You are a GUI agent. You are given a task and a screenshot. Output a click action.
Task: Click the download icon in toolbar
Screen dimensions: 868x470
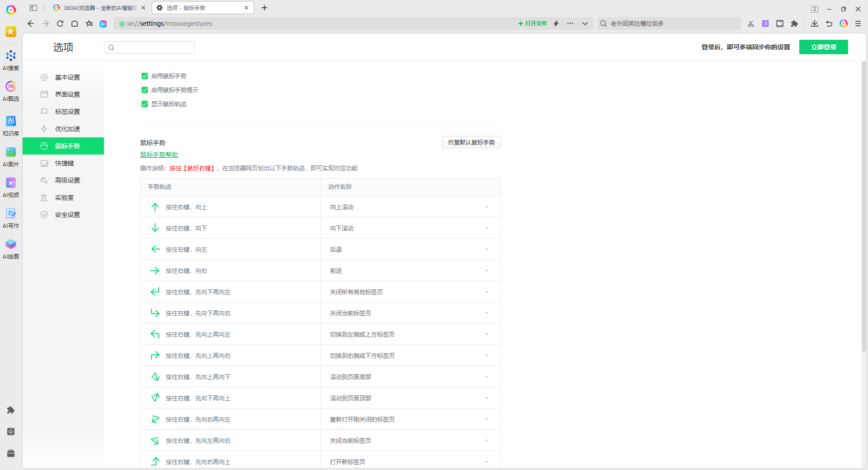pos(814,23)
